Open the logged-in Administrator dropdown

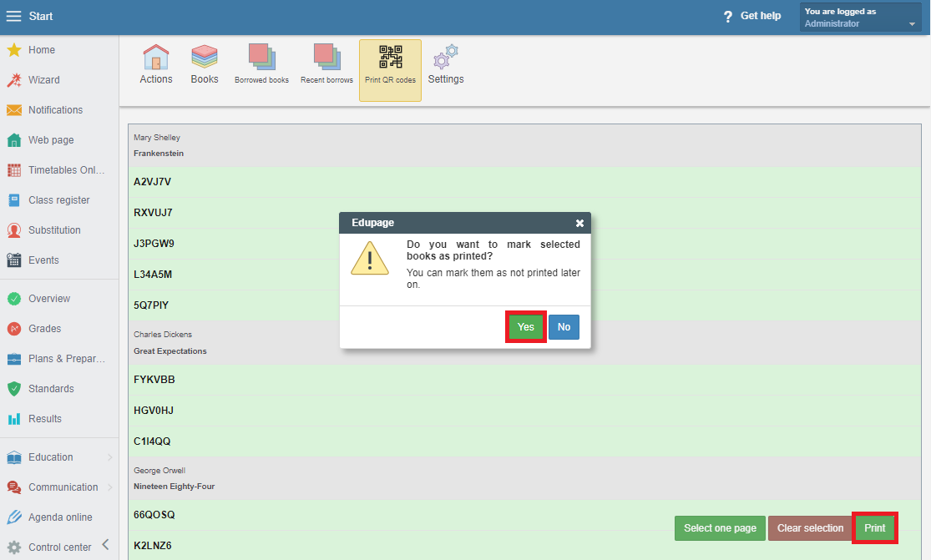(860, 18)
